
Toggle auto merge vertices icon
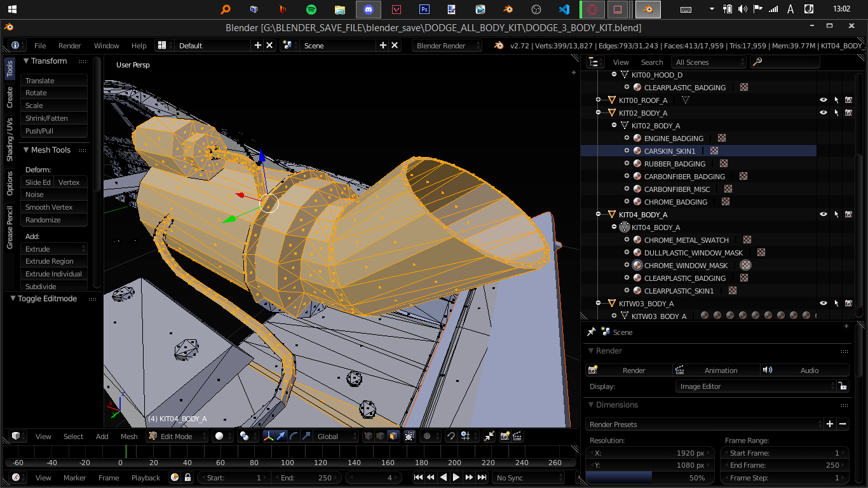[x=489, y=436]
